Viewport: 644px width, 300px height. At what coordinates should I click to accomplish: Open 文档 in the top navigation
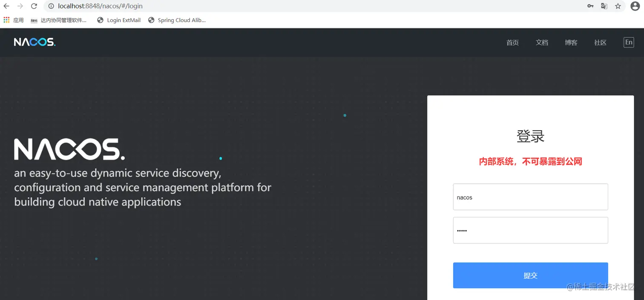[x=542, y=43]
